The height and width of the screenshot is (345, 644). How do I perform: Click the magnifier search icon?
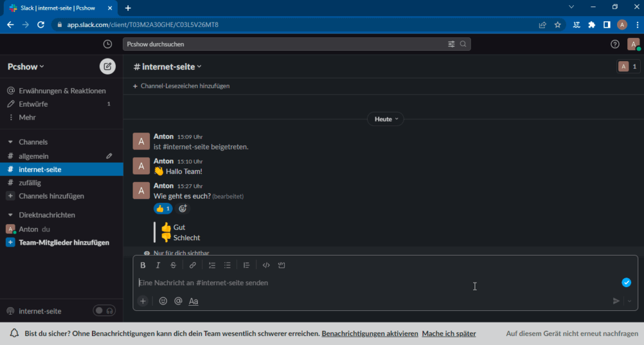coord(463,44)
